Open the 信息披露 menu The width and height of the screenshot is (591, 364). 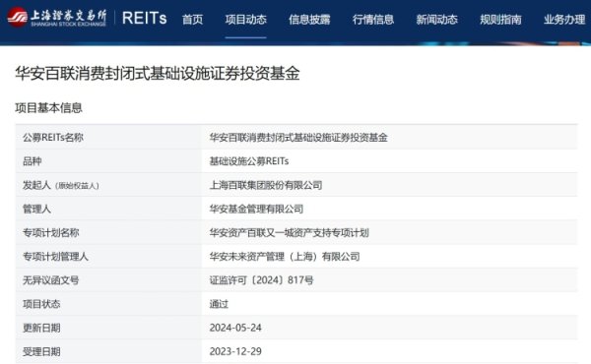tap(309, 20)
